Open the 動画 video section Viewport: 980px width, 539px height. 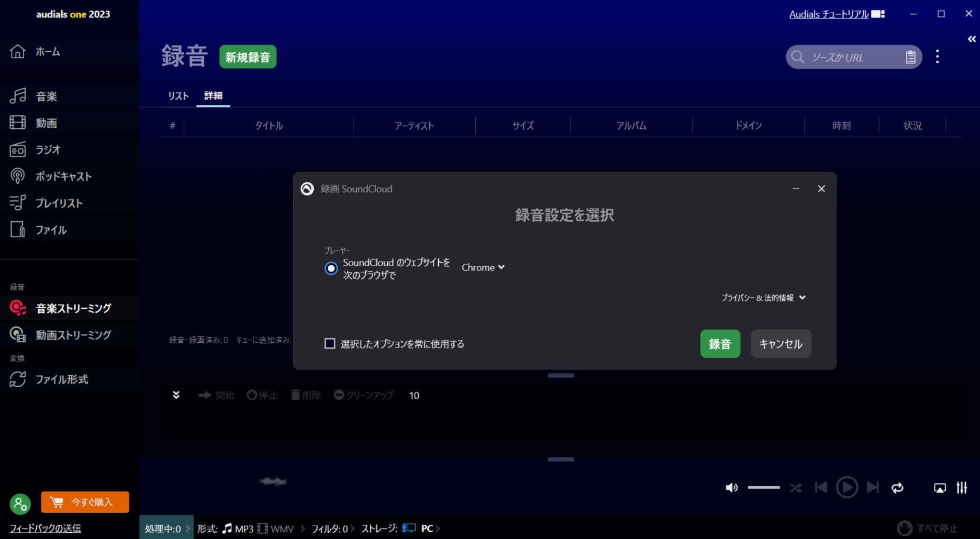[33, 123]
